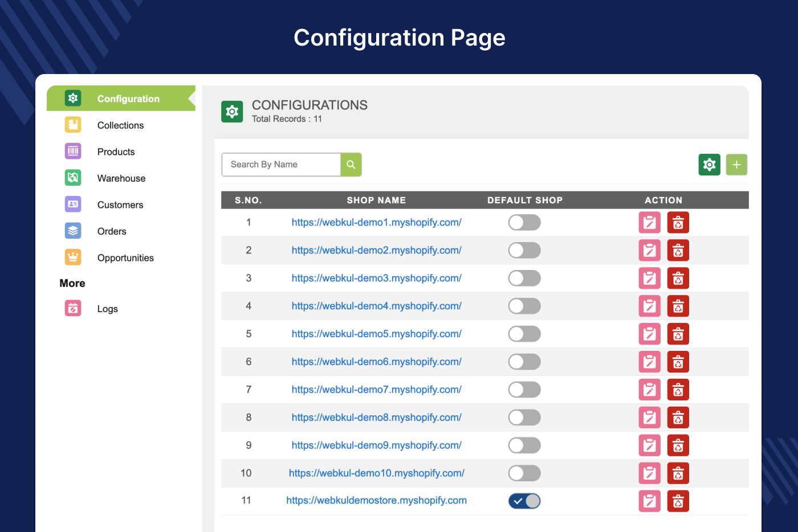Viewport: 798px width, 532px height.
Task: Open the webkul-demo8 shop link
Action: click(376, 417)
